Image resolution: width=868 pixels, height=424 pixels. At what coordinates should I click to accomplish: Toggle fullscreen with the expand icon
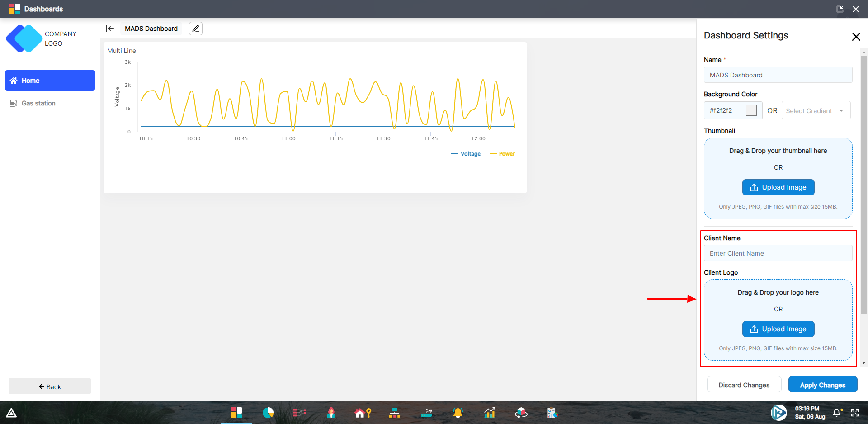tap(855, 413)
